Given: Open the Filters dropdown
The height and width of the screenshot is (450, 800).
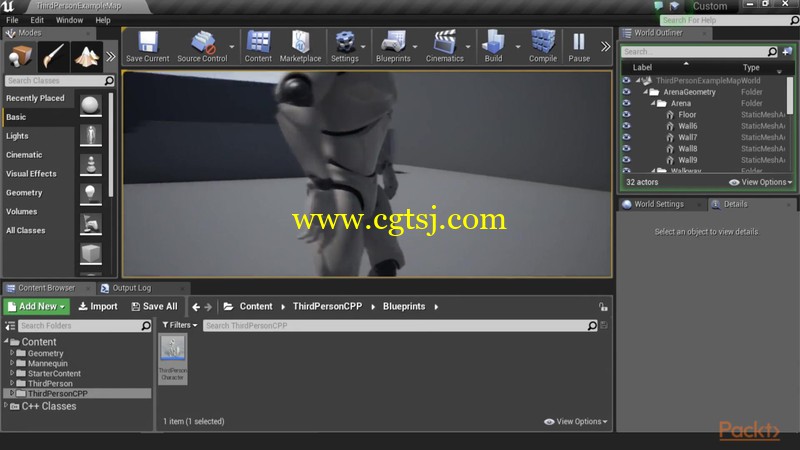Looking at the screenshot, I should click(x=180, y=325).
